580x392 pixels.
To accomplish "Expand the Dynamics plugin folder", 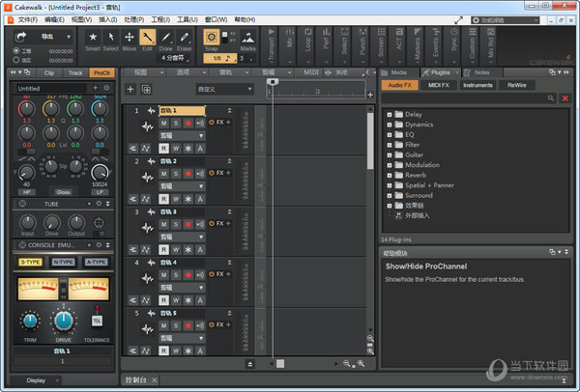I will pos(390,125).
